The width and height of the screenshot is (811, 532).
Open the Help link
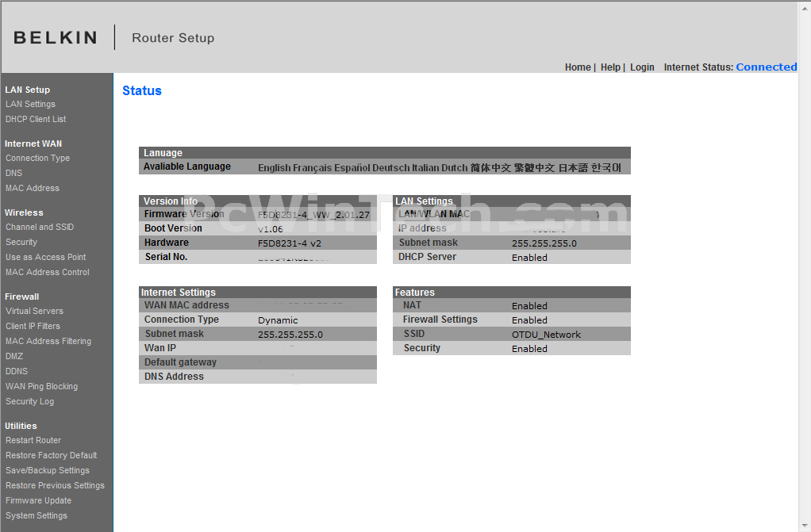(x=610, y=67)
